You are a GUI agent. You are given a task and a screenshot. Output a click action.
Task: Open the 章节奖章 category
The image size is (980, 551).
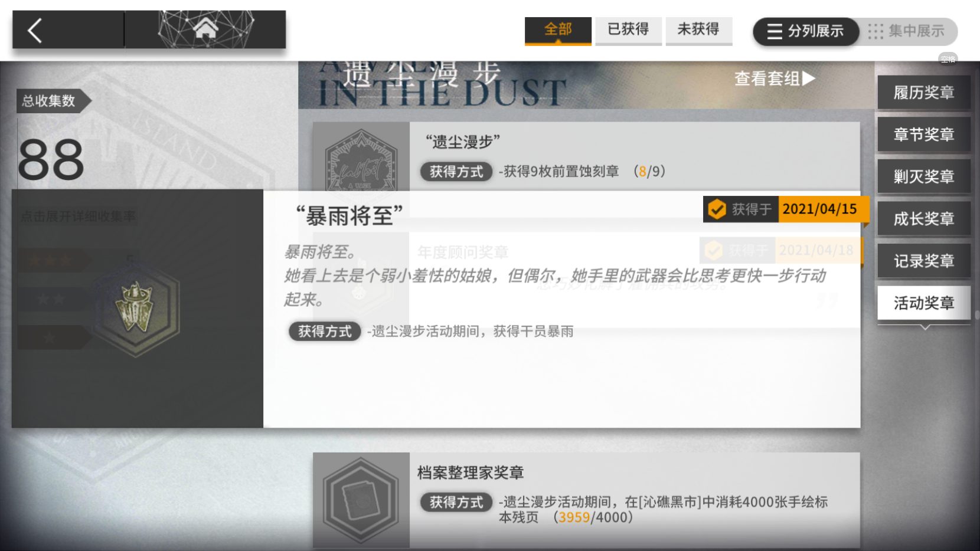(923, 135)
